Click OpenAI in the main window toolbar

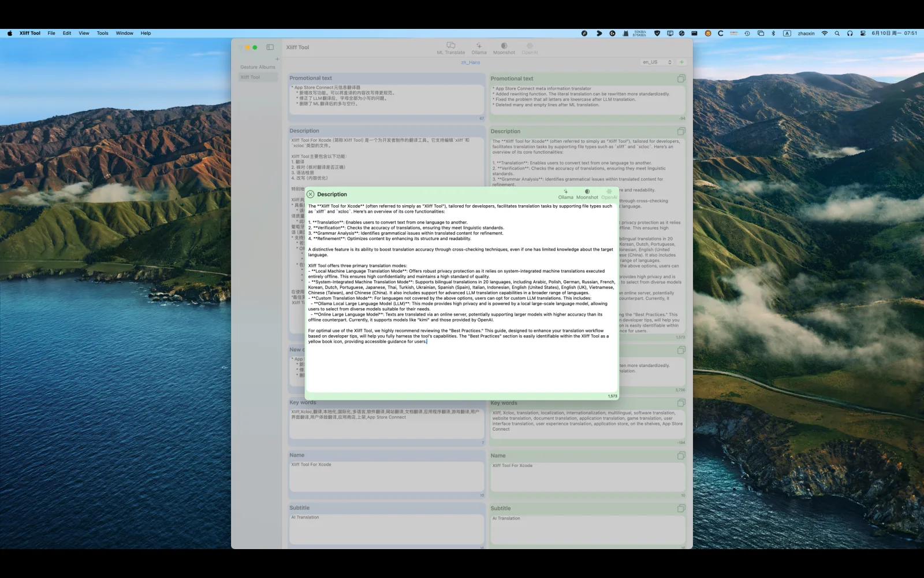point(530,49)
